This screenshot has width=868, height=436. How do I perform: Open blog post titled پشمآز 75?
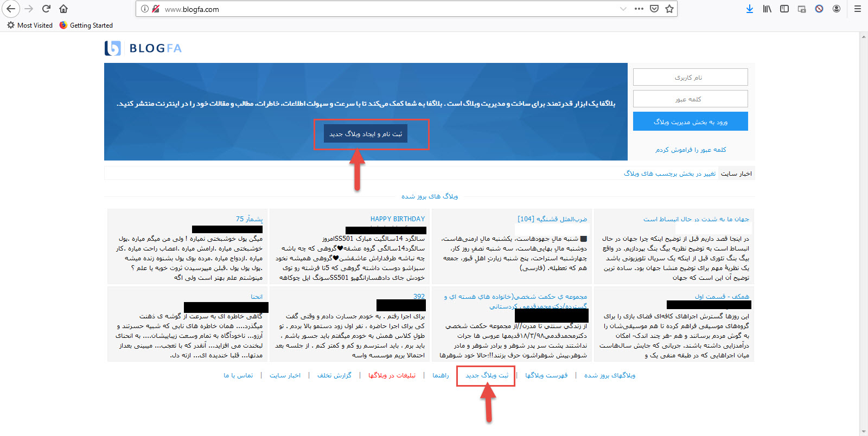(249, 219)
